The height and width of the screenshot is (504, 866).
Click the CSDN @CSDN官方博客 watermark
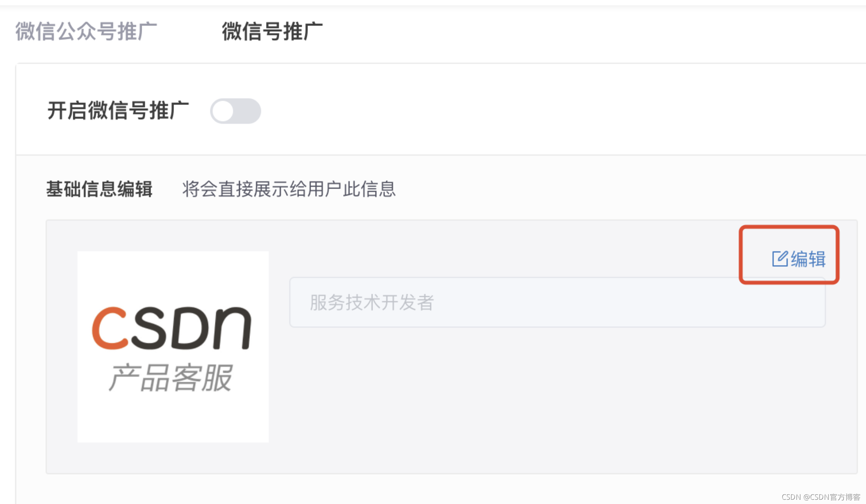click(821, 497)
